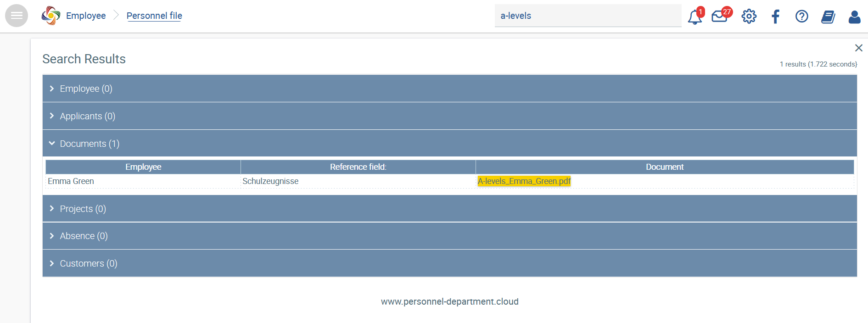Click the 1 results timing text

click(818, 64)
